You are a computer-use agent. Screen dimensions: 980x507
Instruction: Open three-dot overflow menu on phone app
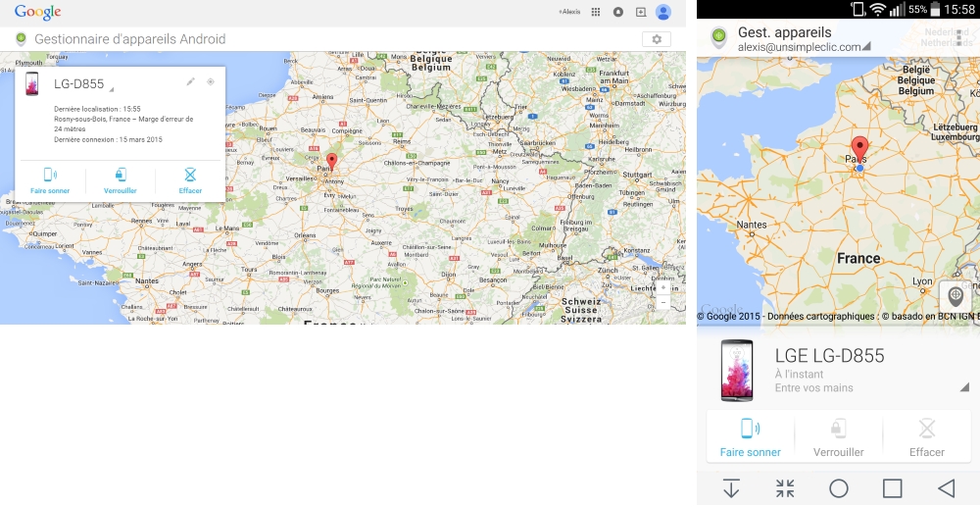point(959,37)
